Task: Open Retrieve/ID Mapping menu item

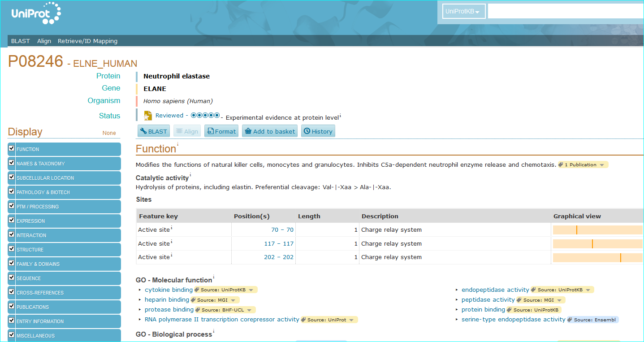Action: pos(87,41)
